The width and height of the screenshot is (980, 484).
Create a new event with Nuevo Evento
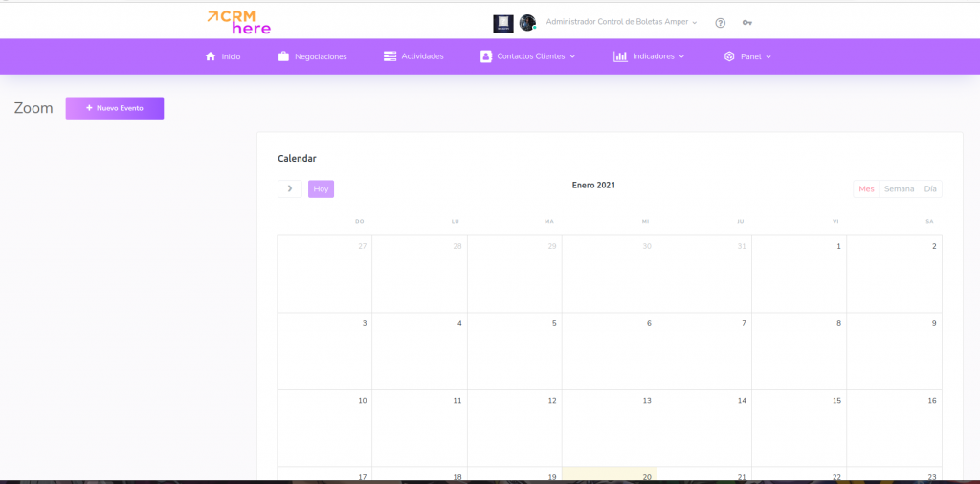click(x=115, y=108)
